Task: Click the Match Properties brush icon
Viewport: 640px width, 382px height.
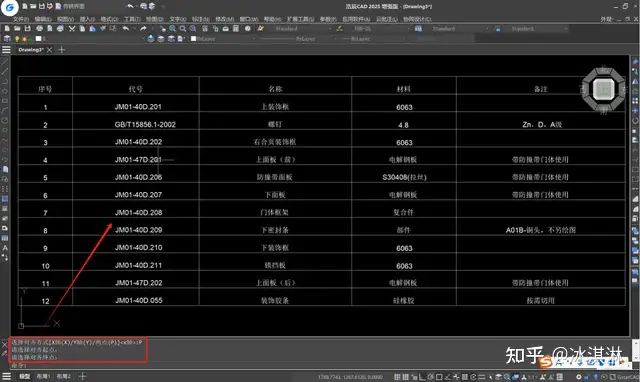Action: [x=103, y=29]
